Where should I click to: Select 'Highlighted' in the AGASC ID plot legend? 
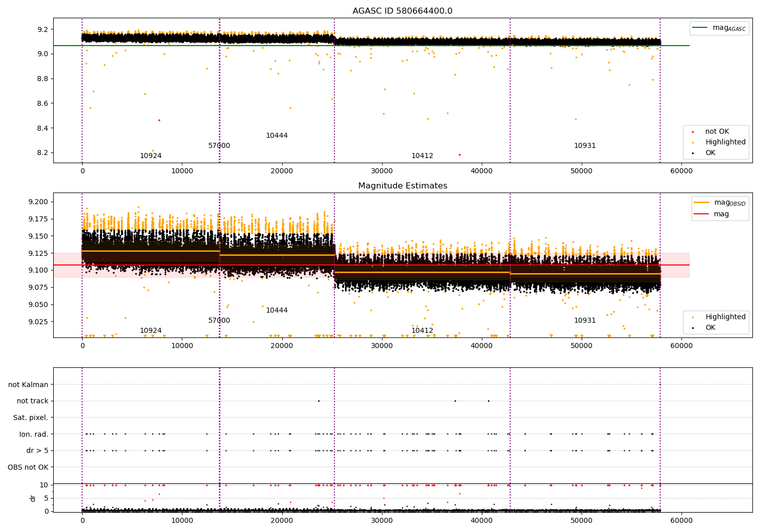pos(726,142)
